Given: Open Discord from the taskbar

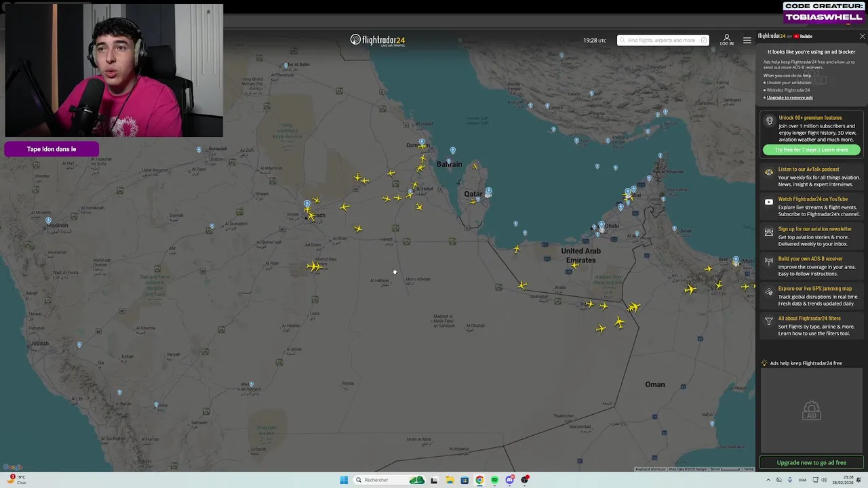Looking at the screenshot, I should click(510, 480).
